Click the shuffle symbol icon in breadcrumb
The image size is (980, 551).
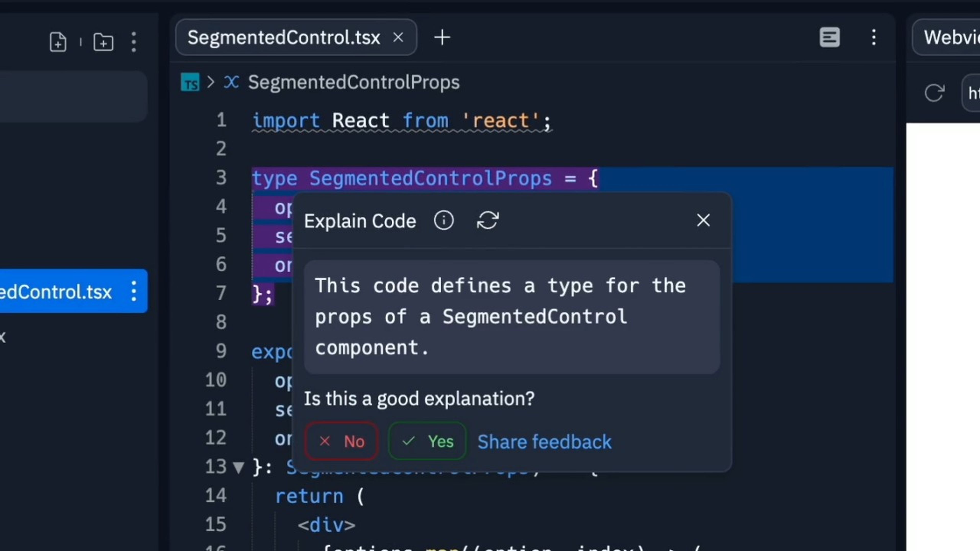[x=231, y=82]
